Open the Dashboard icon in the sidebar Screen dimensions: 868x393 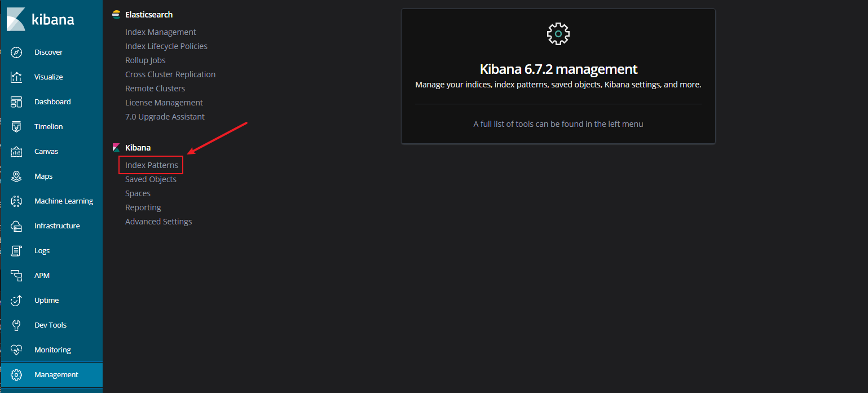coord(16,102)
